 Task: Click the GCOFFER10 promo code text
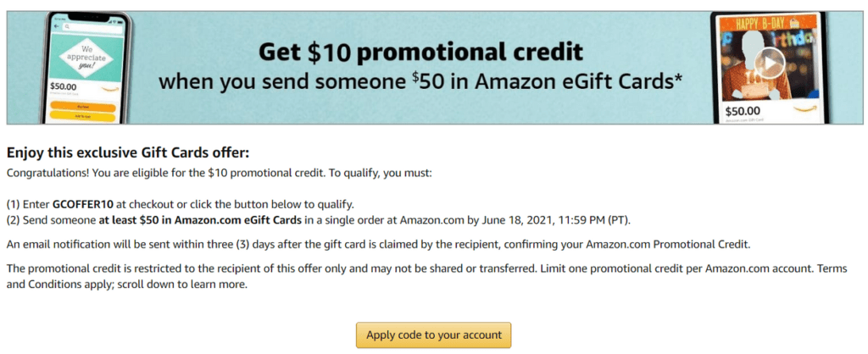point(82,204)
